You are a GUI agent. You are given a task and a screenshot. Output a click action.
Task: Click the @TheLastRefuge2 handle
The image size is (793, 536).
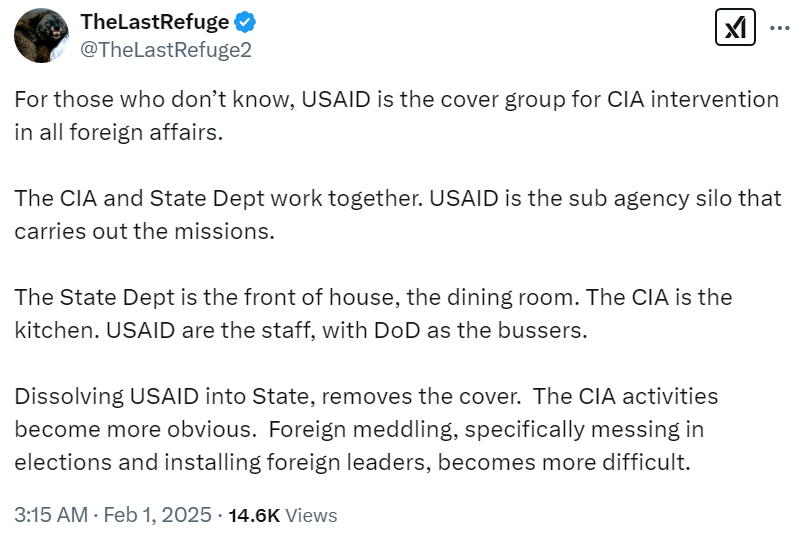click(x=165, y=50)
